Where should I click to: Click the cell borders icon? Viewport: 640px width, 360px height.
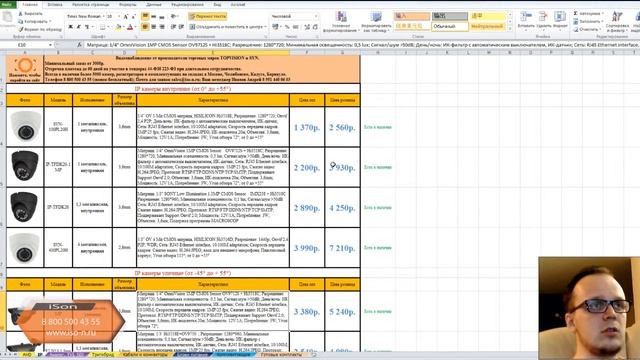pyautogui.click(x=102, y=27)
